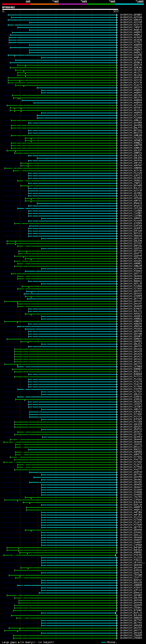Click UniRef100_P07370 label
This screenshot has height=644, width=146.
pyautogui.click(x=131, y=377)
